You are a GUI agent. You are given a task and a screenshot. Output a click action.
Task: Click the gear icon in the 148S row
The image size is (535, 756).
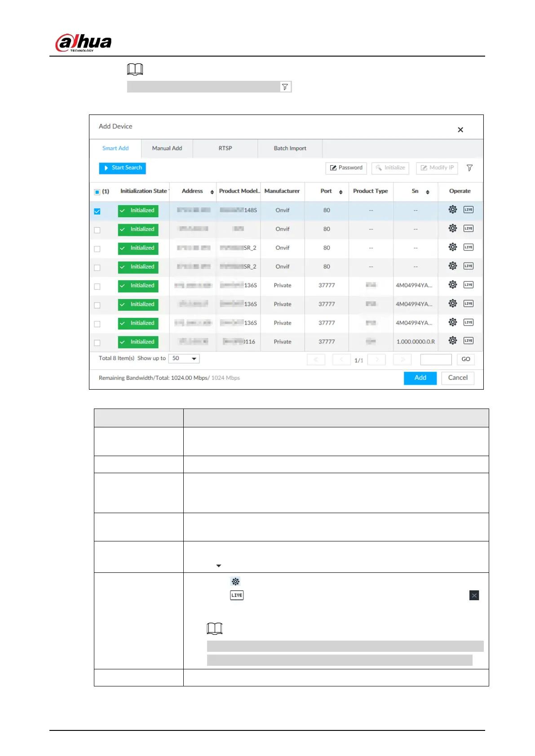pyautogui.click(x=453, y=210)
